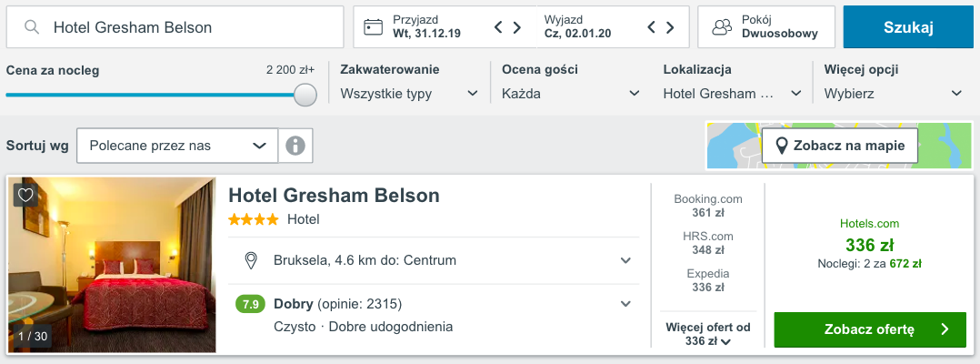Go to next check-in date arrow
Screen dimensions: 980x364
[x=517, y=27]
